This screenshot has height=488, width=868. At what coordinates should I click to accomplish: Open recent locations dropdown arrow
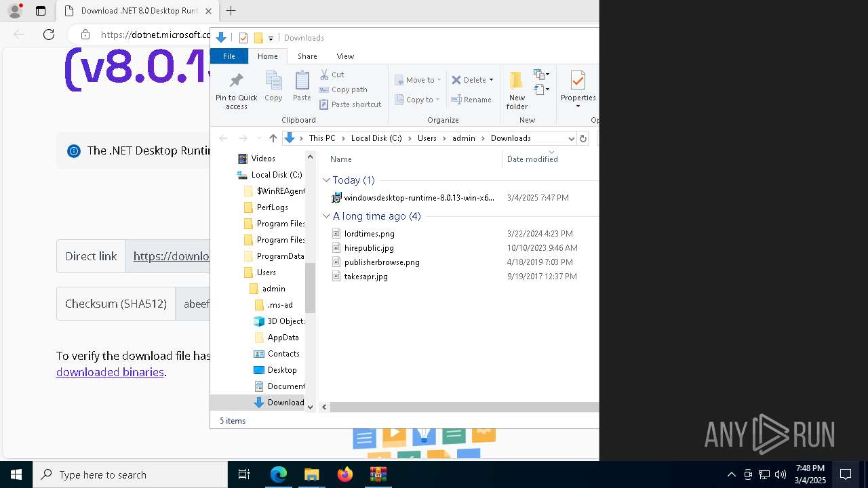[259, 138]
